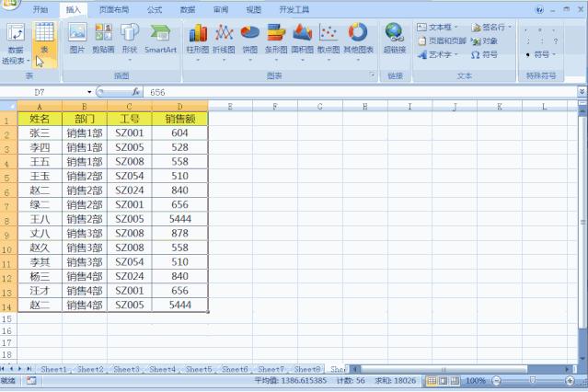
Task: Open the Formulas (公式) ribbon tab
Action: point(155,9)
